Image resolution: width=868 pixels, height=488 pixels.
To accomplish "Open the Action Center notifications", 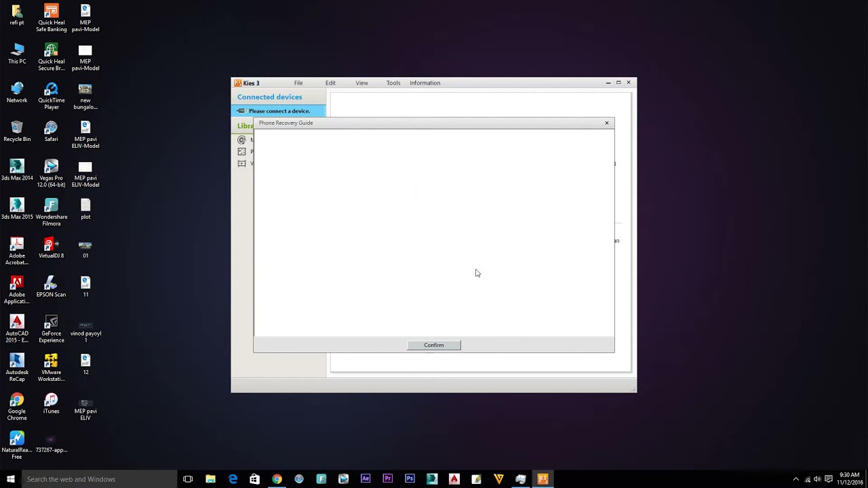I will tap(829, 479).
